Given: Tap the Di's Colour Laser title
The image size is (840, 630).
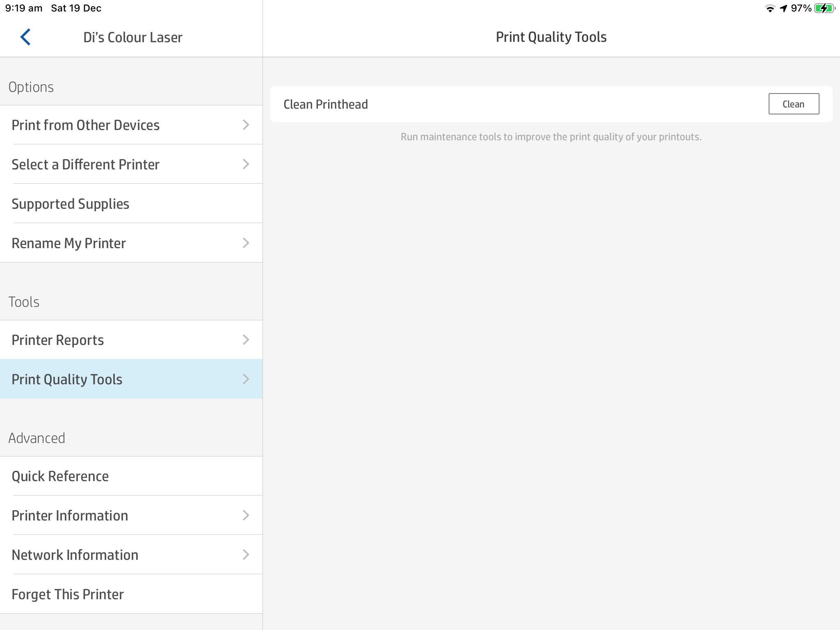Looking at the screenshot, I should tap(133, 37).
